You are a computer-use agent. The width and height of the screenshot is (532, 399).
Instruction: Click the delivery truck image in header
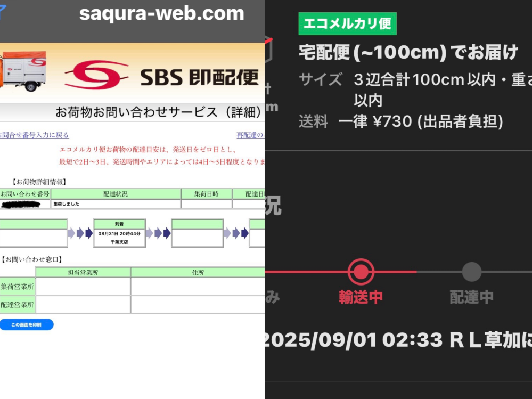pos(23,71)
